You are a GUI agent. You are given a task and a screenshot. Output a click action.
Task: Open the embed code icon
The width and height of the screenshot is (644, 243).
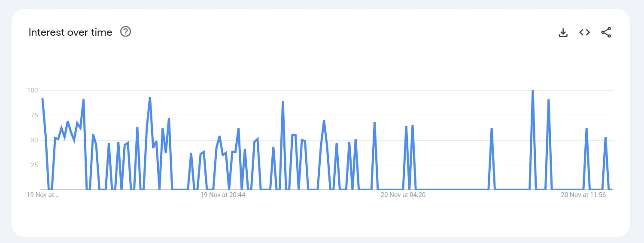coord(584,32)
